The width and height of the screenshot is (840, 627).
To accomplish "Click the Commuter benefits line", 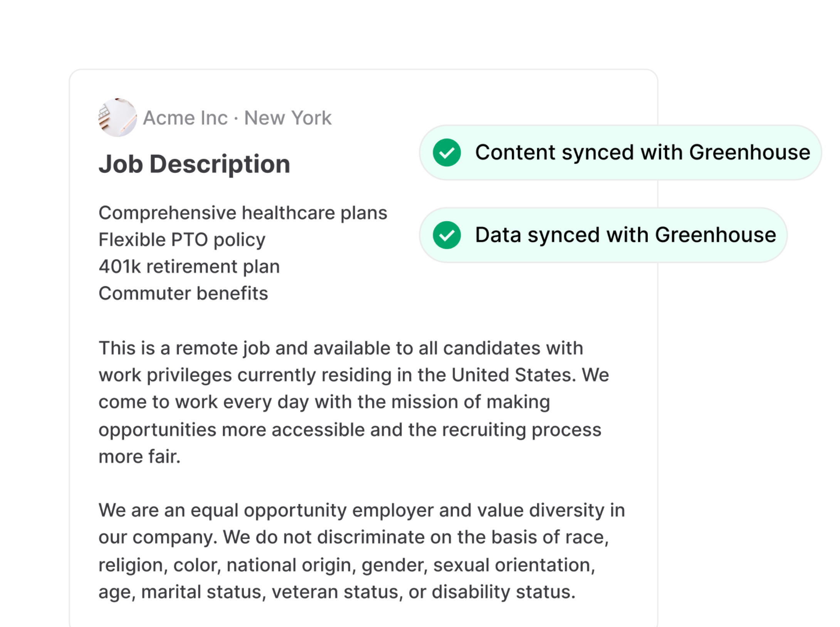I will point(183,293).
